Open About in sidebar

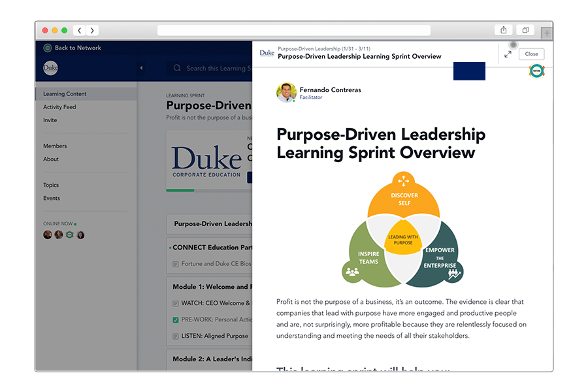[51, 159]
